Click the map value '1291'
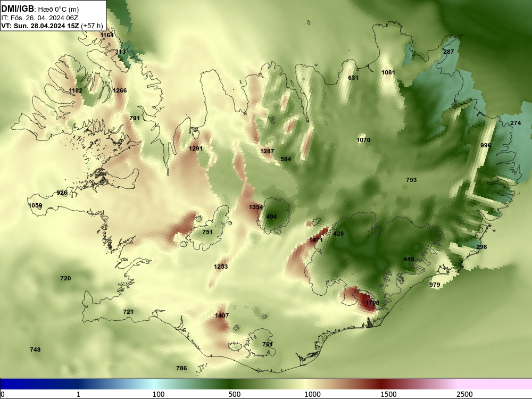532x399 pixels. [196, 148]
